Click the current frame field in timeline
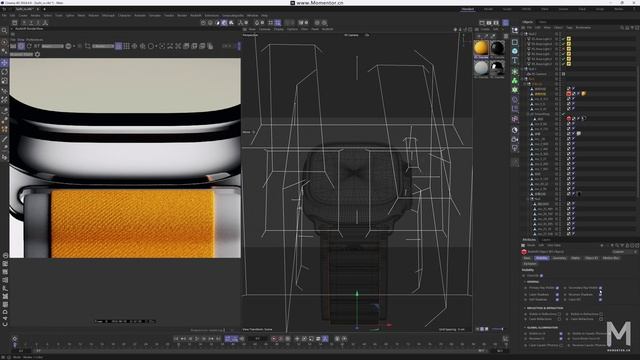Screen dimensions: 640x360 pyautogui.click(x=258, y=338)
